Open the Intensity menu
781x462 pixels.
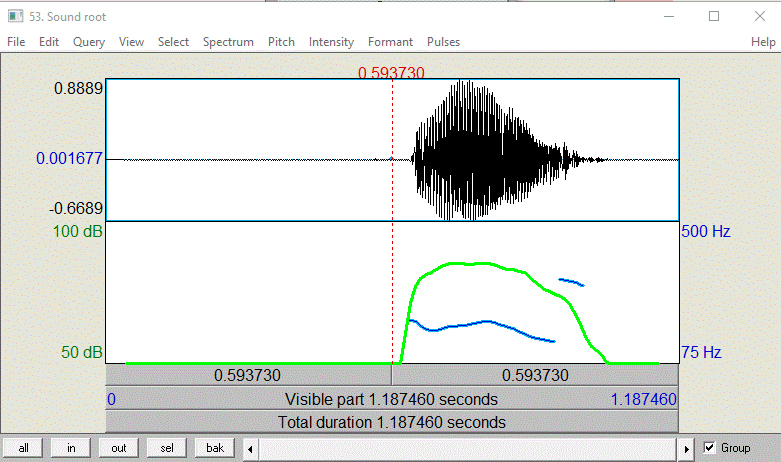click(331, 42)
